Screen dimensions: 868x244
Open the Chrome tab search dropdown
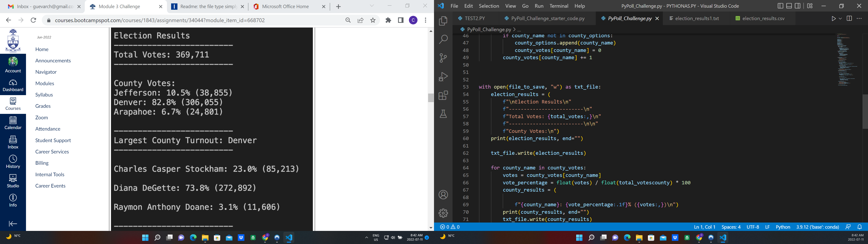click(372, 6)
